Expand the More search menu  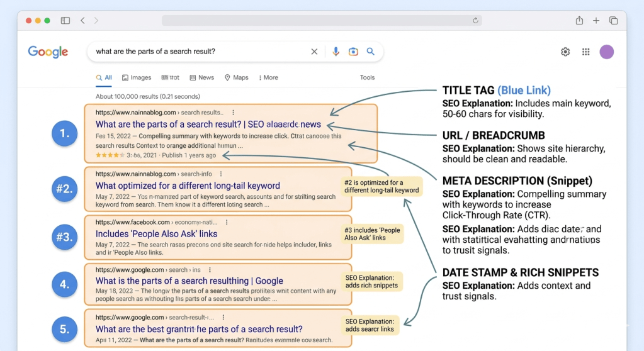pos(268,77)
